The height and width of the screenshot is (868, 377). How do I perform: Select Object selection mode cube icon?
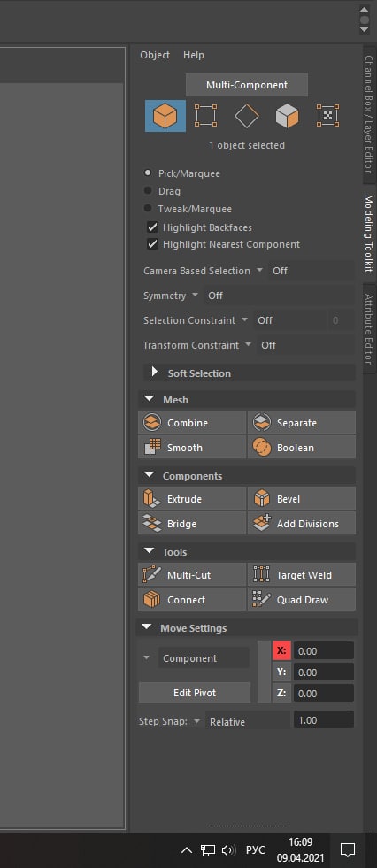tap(165, 116)
